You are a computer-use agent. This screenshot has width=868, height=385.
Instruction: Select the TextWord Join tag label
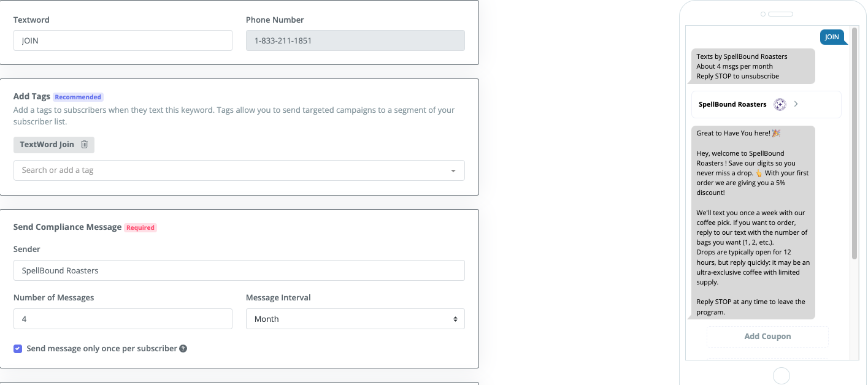pyautogui.click(x=46, y=145)
